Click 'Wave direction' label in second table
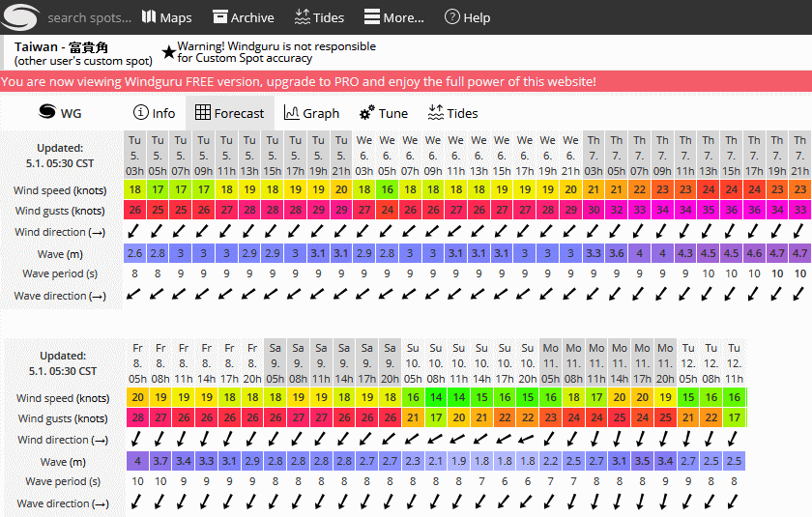The image size is (812, 517). (x=63, y=503)
